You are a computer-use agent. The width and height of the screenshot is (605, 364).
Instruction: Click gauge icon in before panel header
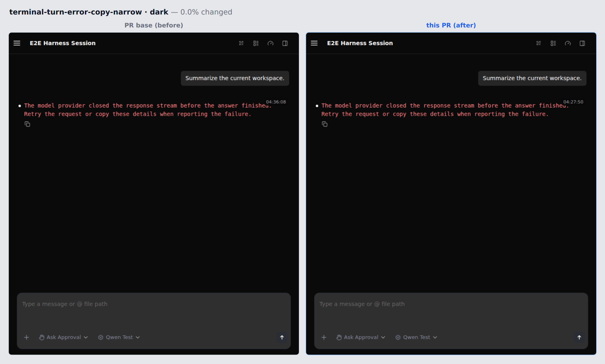point(270,43)
